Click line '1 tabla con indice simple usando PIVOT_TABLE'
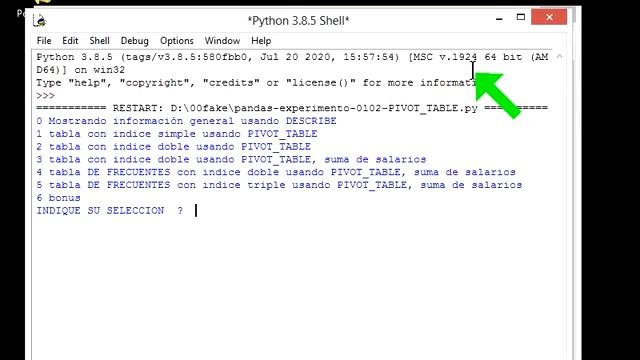 [177, 134]
